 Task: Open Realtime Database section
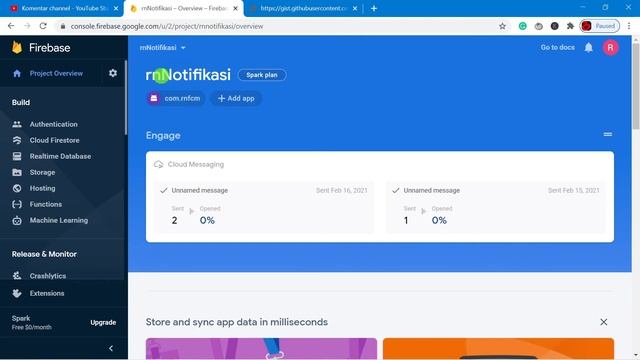[x=60, y=156]
